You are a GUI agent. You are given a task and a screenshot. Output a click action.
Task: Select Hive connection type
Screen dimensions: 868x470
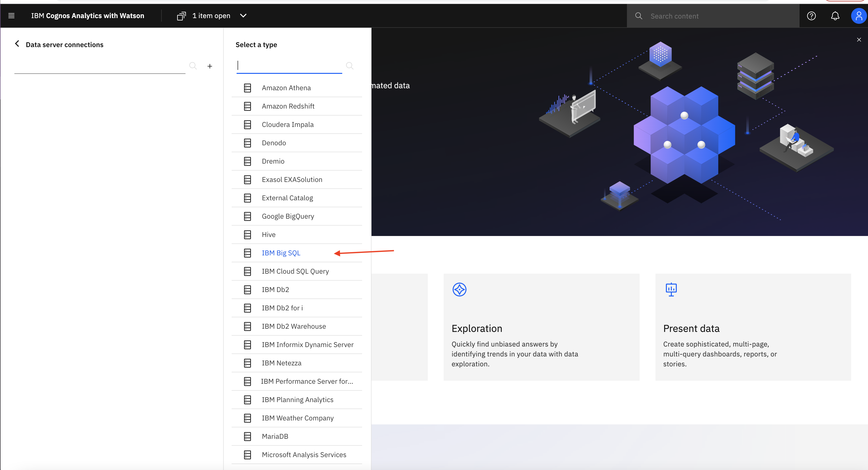coord(297,235)
